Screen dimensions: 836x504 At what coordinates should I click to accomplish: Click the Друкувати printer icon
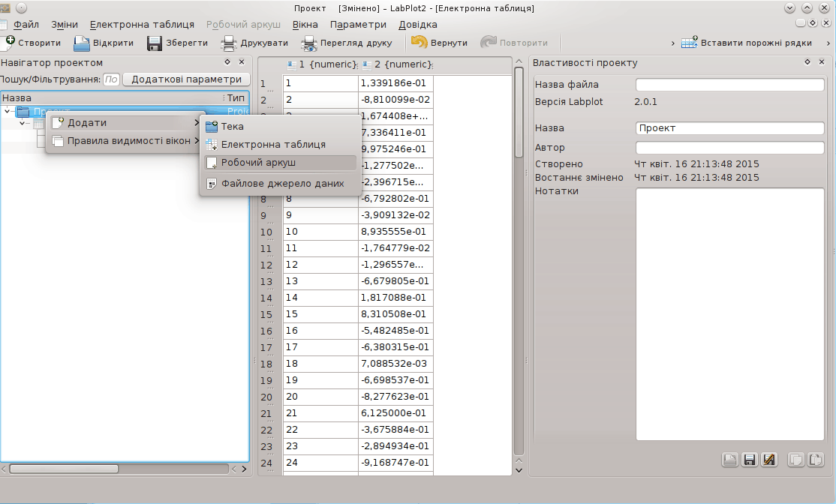point(228,43)
